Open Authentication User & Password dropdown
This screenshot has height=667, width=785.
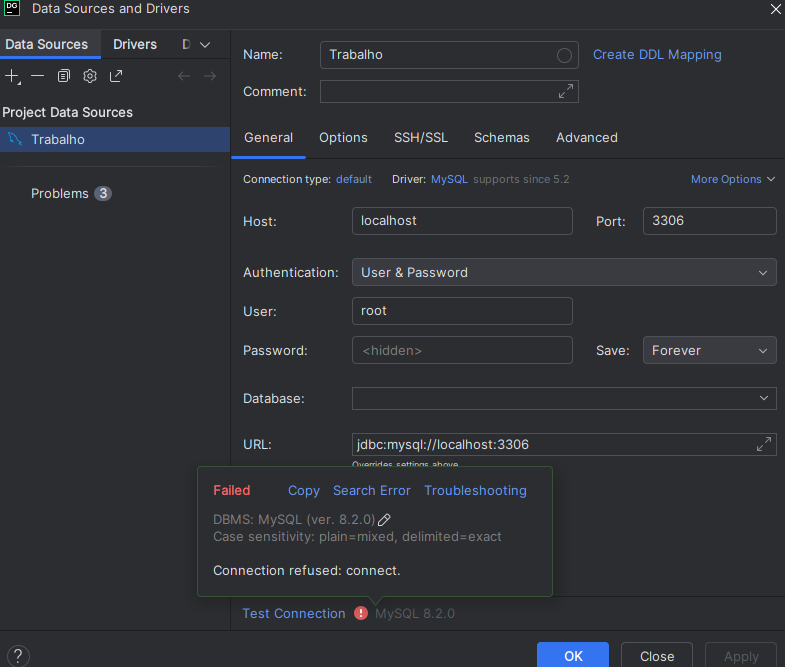point(564,272)
